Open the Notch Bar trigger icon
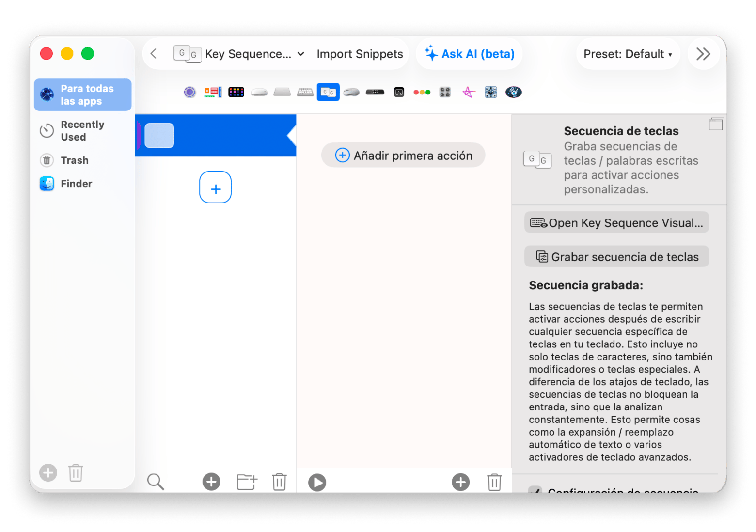The width and height of the screenshot is (756, 532). point(399,92)
